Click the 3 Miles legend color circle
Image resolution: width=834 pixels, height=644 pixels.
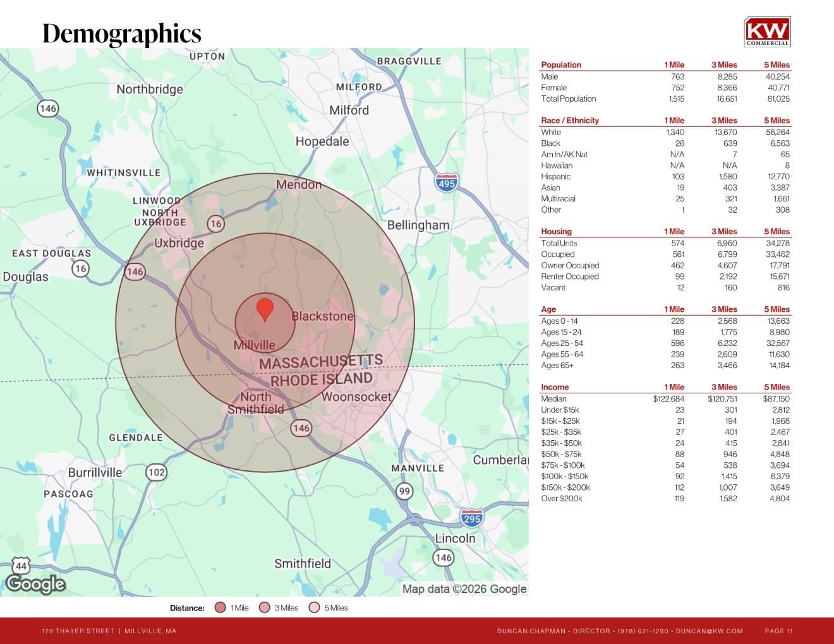tap(264, 607)
